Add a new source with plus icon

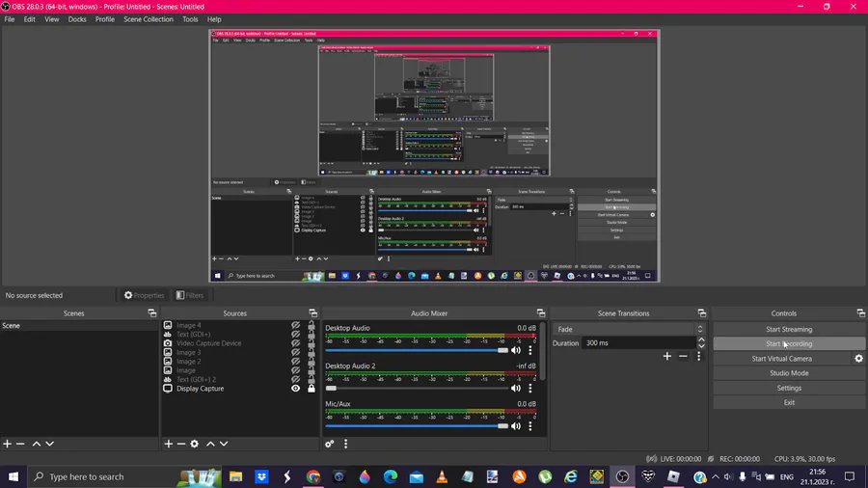(x=168, y=444)
